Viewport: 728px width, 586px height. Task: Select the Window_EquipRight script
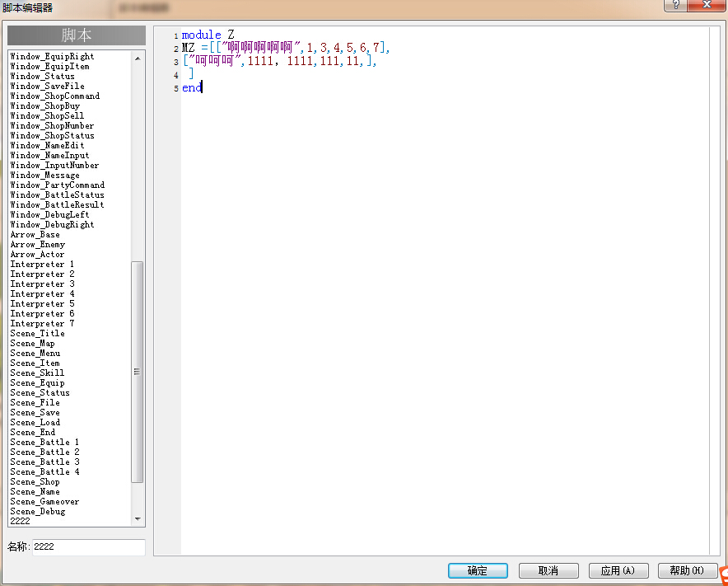[x=52, y=56]
